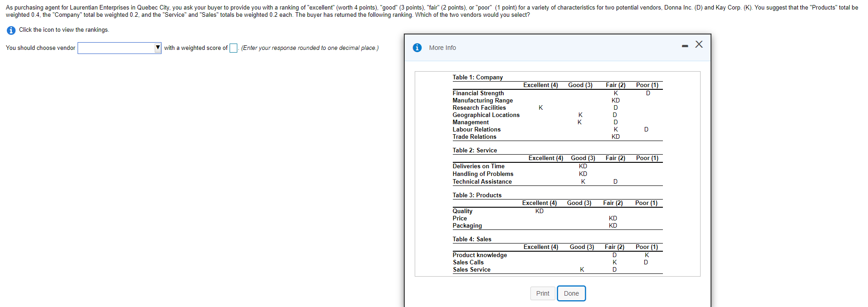Image resolution: width=868 pixels, height=307 pixels.
Task: Click the 'Sales Service' row label
Action: pyautogui.click(x=471, y=270)
